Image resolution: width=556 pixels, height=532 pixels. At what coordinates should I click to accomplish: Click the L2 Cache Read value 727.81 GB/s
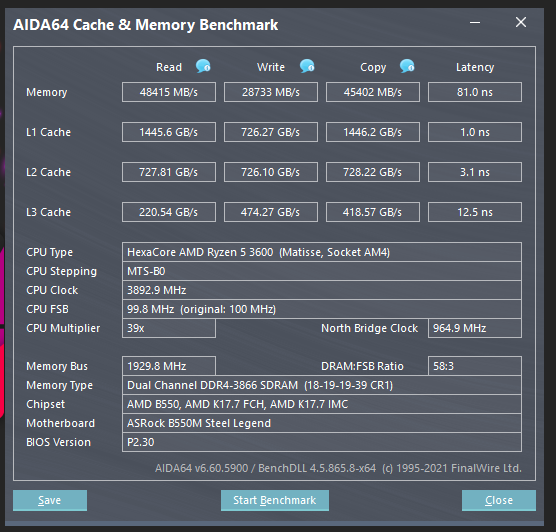pos(169,172)
